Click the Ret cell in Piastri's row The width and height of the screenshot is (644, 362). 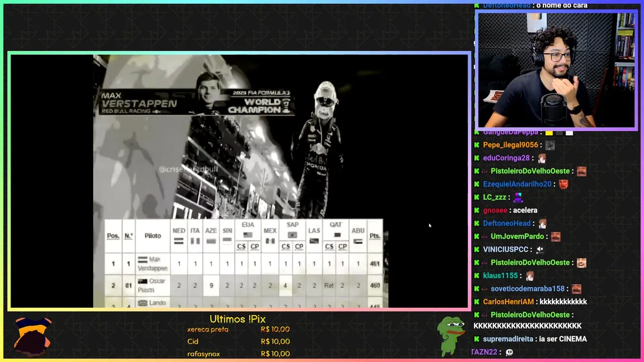[329, 286]
